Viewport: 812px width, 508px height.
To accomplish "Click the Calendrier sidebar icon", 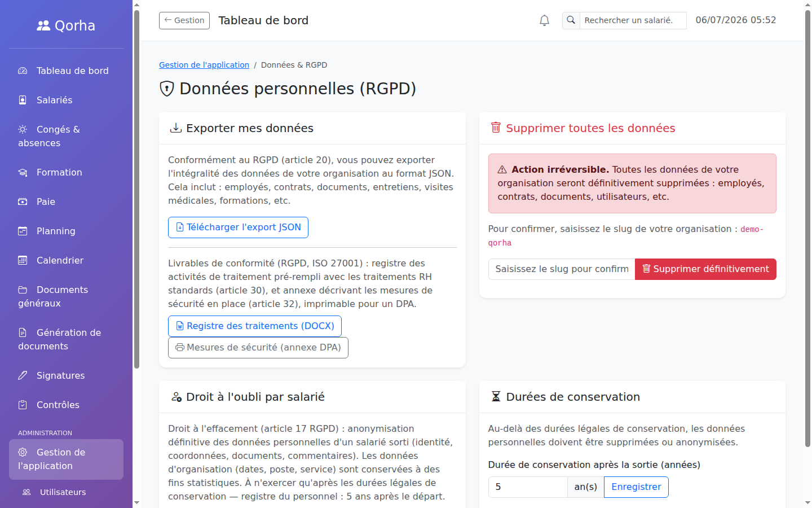I will tap(23, 260).
